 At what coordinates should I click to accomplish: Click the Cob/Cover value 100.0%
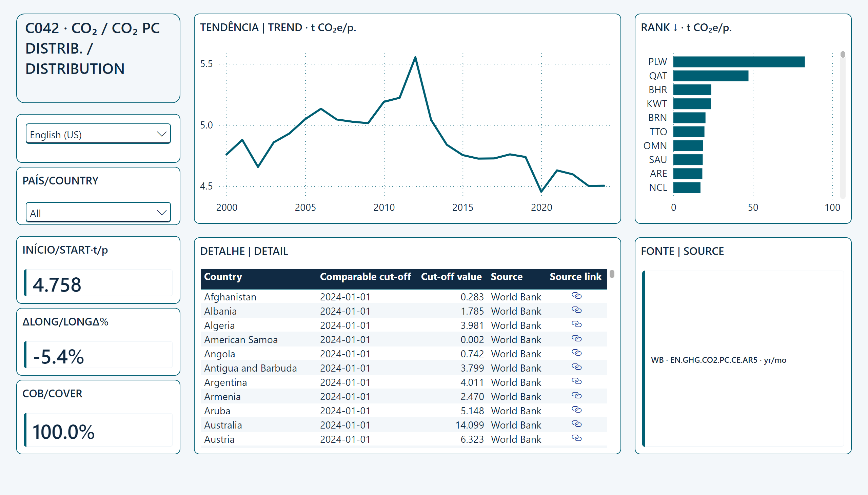click(x=63, y=432)
